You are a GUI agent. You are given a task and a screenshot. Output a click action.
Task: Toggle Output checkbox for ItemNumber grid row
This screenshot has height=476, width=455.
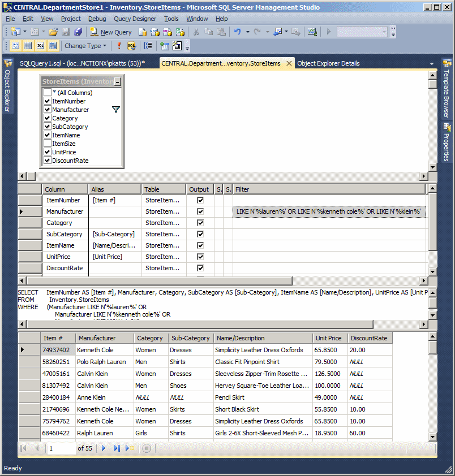[x=200, y=200]
